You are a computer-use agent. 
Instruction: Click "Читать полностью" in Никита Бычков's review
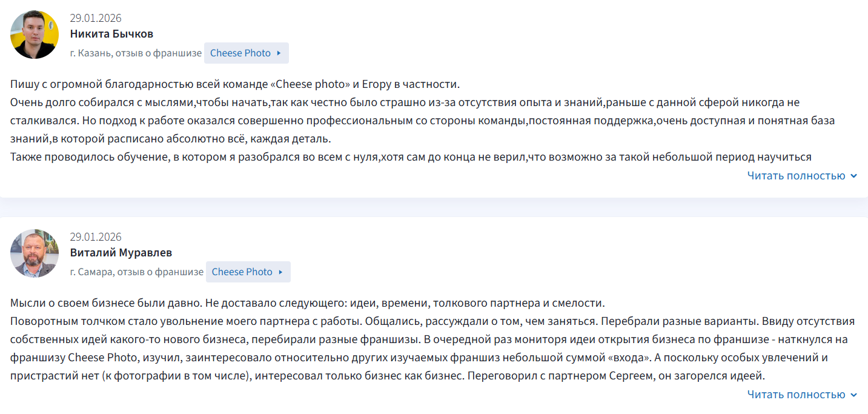coord(796,176)
